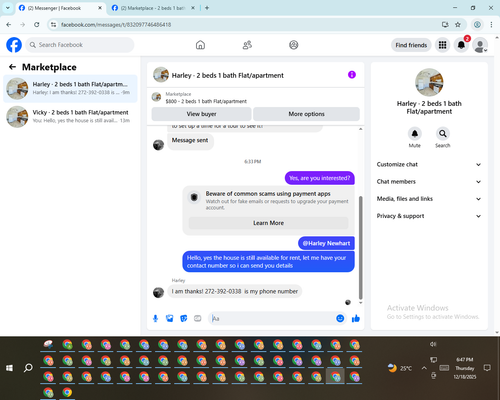Click the address bar URL
Image resolution: width=500 pixels, height=400 pixels.
116,25
